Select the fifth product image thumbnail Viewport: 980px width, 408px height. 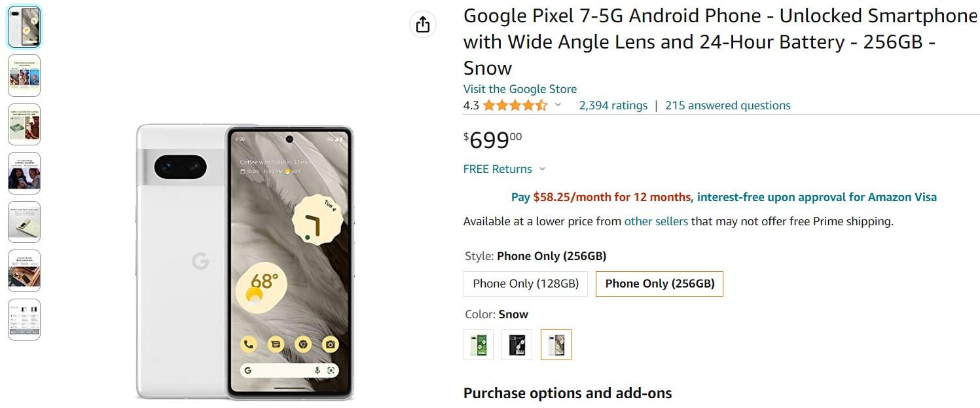pyautogui.click(x=24, y=222)
